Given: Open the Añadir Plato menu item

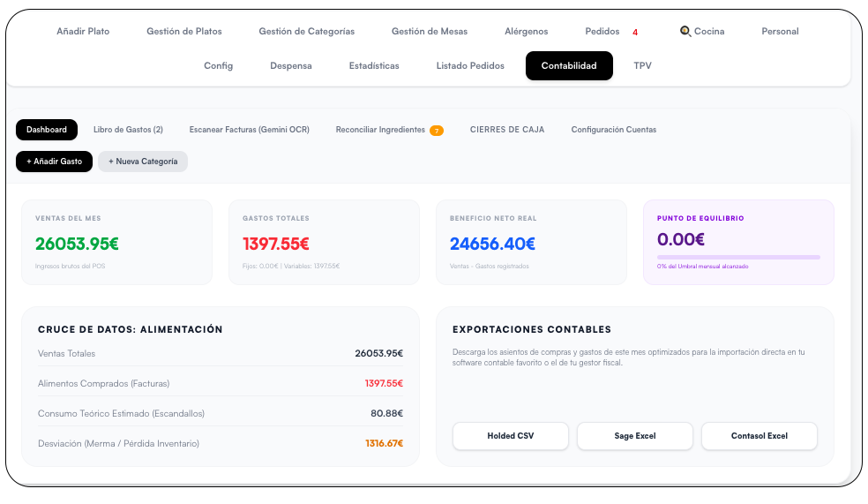Looking at the screenshot, I should pos(83,32).
